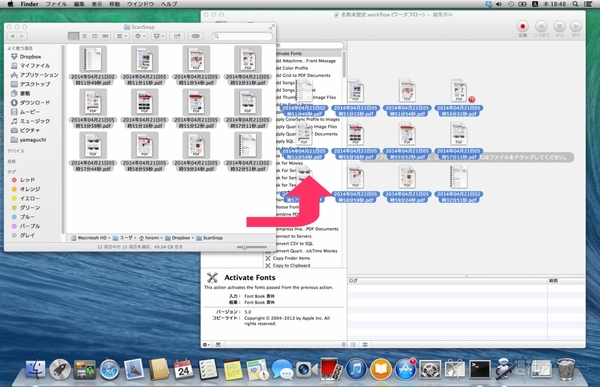
Task: Open the 編集 menu
Action: [79, 4]
